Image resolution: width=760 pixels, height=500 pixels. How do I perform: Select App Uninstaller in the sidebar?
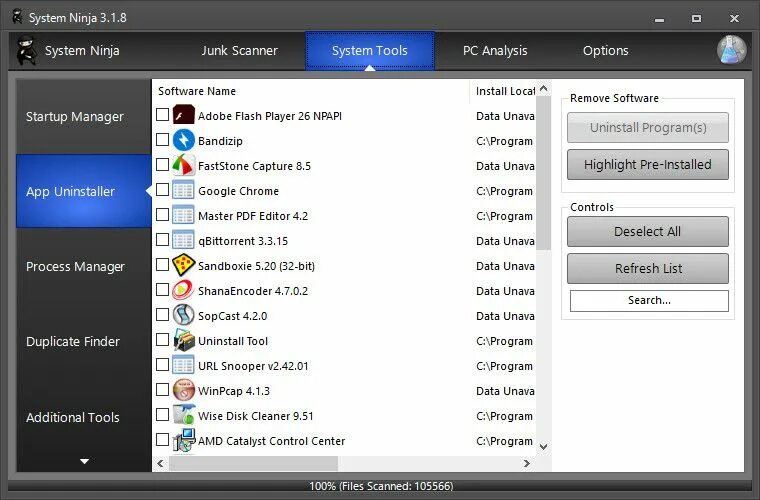84,191
